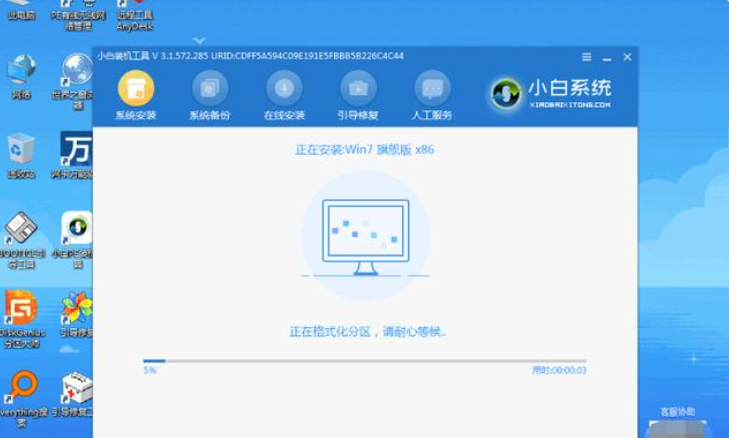Launch DiskGenius 分区大师 from desktop

(20, 314)
